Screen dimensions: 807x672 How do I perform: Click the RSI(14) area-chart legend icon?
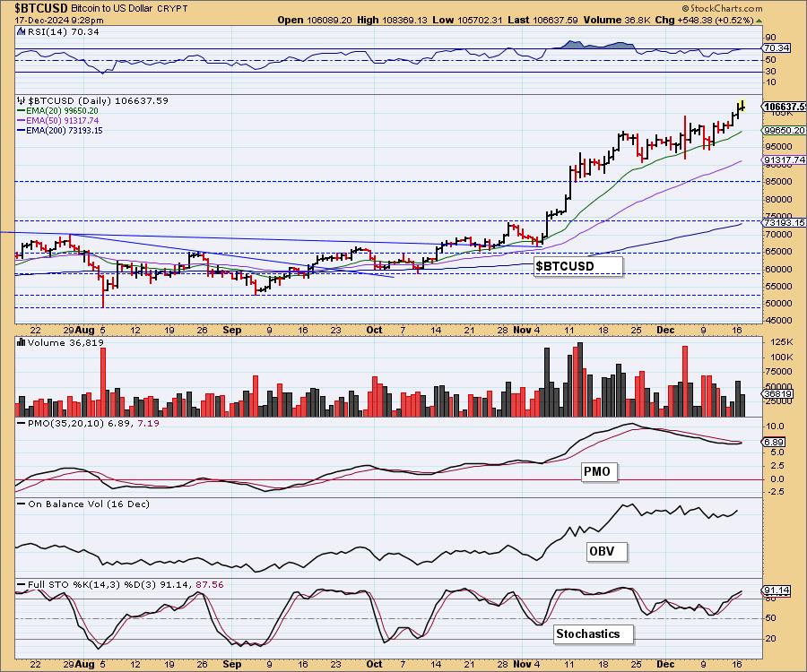21,31
